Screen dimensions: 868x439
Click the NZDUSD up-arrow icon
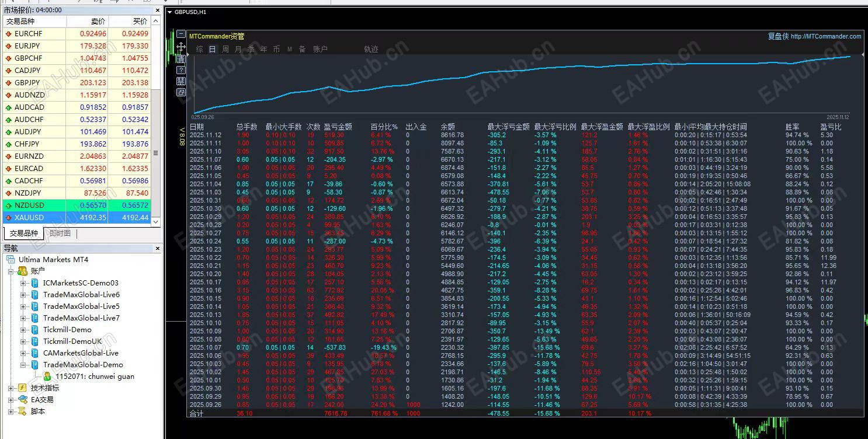(x=8, y=205)
